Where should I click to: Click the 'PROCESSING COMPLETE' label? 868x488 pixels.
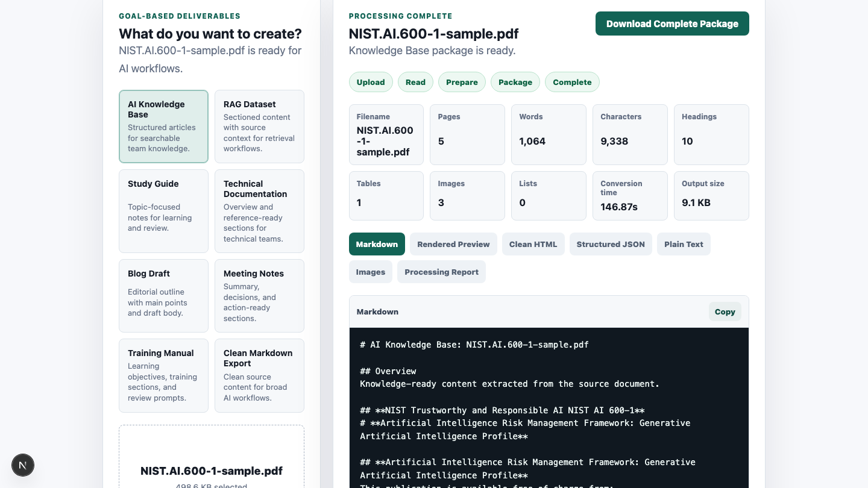(x=400, y=16)
